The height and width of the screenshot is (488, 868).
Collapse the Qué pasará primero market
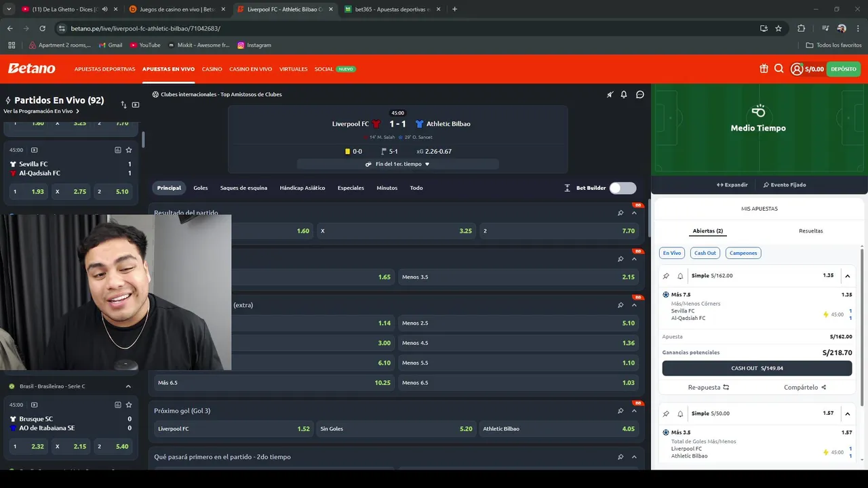click(634, 457)
